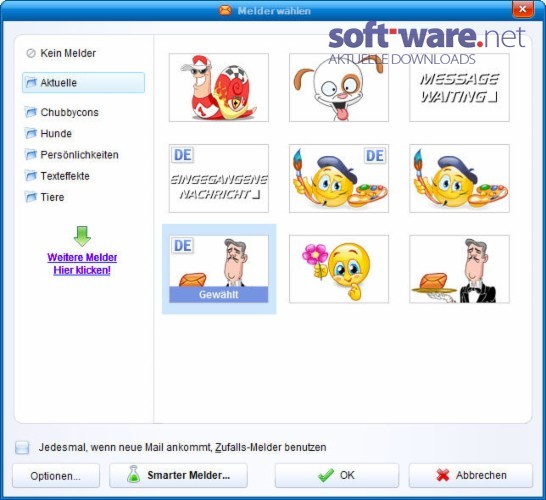Select the Kein Melder option
Screen dimensions: 546x500
[x=61, y=53]
